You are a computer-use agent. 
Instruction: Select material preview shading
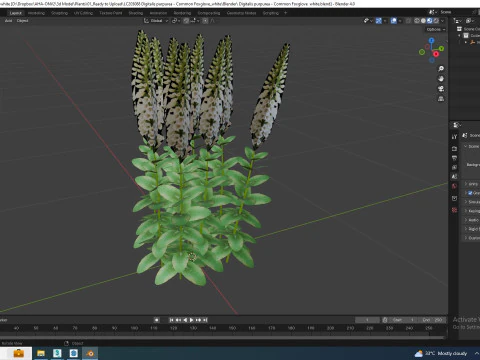pyautogui.click(x=430, y=21)
